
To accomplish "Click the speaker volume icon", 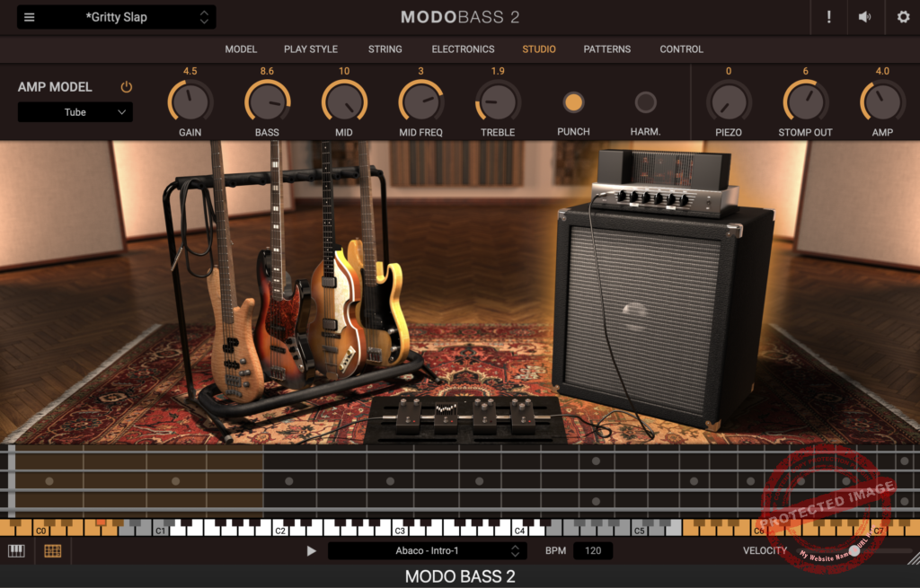I will click(x=865, y=17).
